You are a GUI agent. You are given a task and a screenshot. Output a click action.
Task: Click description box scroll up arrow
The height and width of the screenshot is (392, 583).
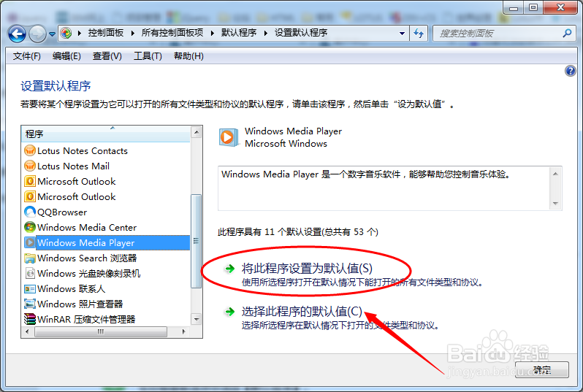click(555, 174)
